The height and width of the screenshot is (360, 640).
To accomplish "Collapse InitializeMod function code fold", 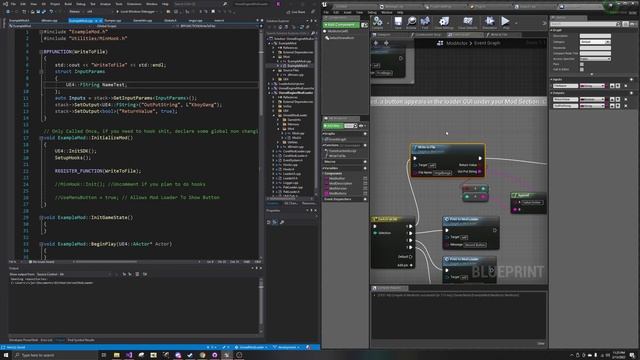I will pyautogui.click(x=41, y=138).
